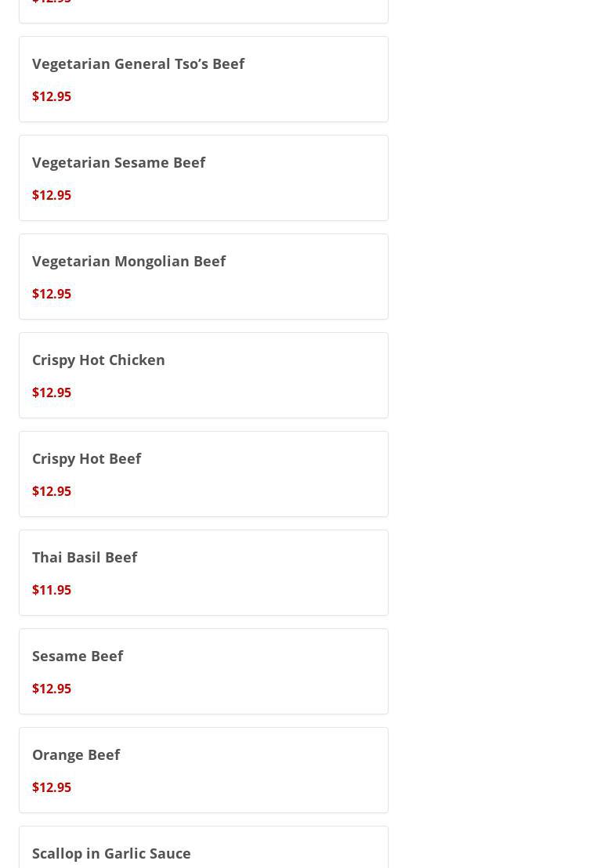Open Vegetarian General Tso's Beef item
The image size is (615, 868).
click(x=138, y=63)
